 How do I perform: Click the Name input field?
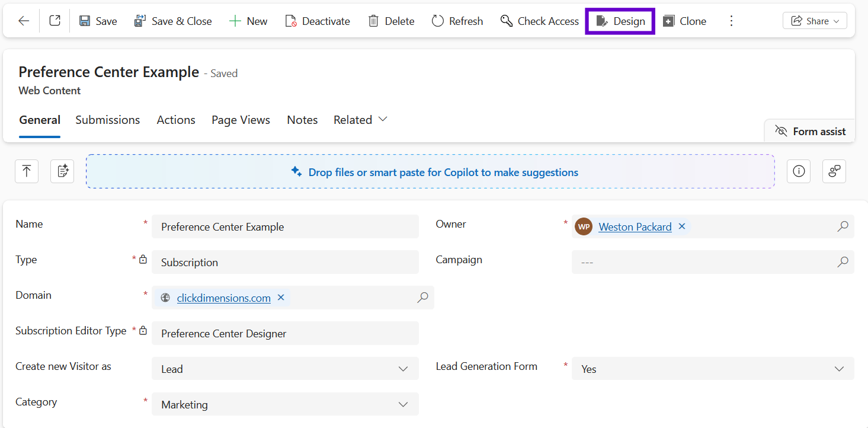285,226
